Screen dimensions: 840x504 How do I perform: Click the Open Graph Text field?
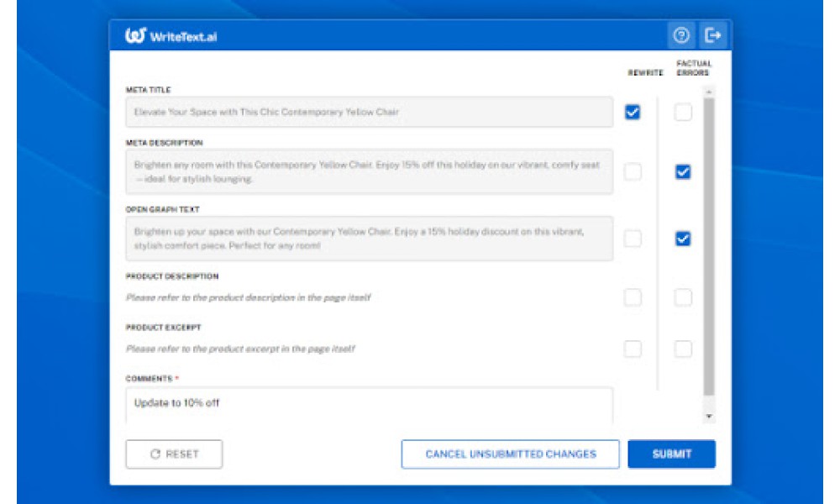point(369,239)
